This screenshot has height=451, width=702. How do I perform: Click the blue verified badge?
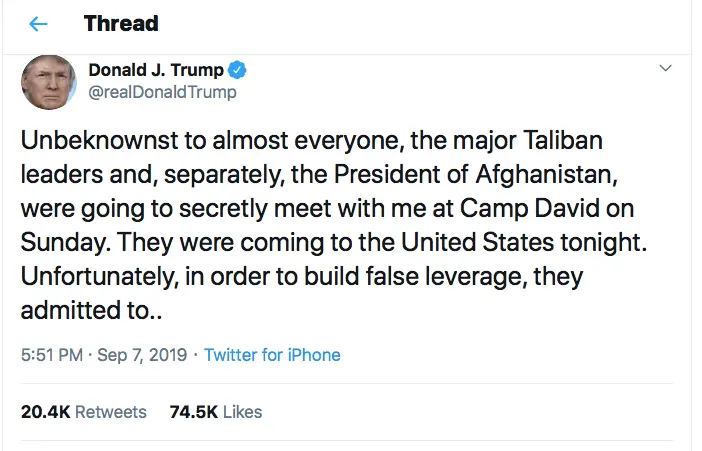click(238, 70)
